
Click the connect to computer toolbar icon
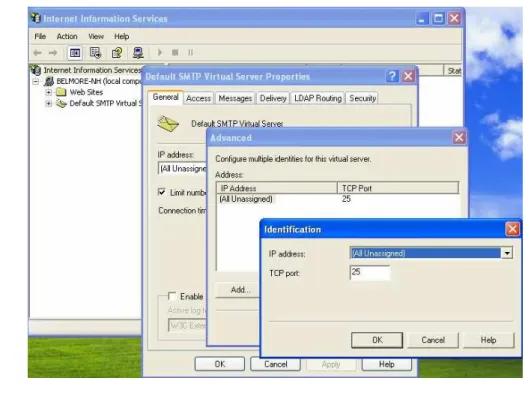pyautogui.click(x=138, y=53)
